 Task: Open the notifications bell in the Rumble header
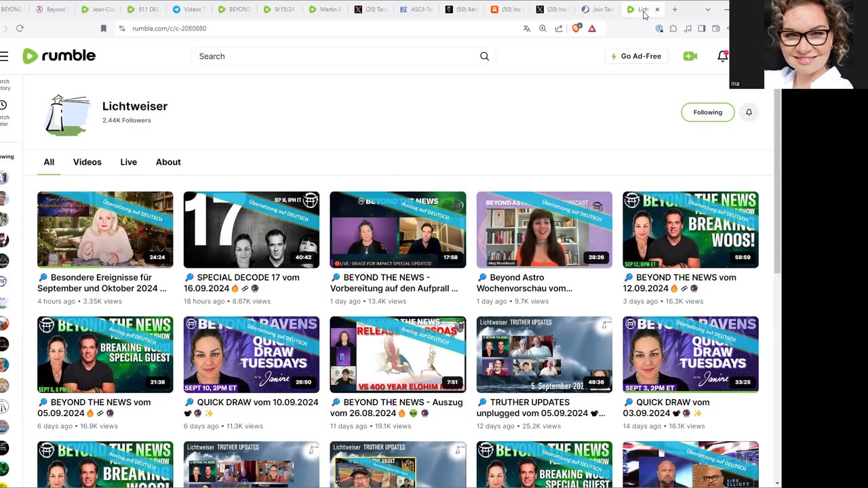(x=722, y=56)
